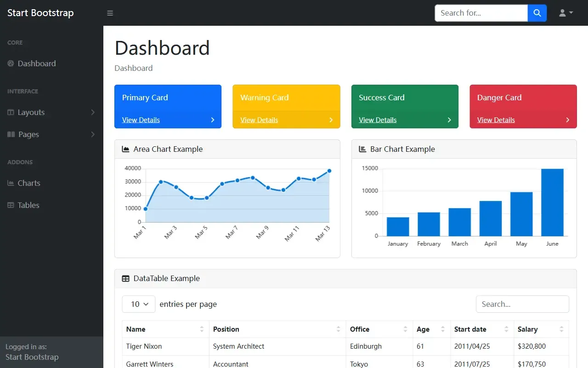Image resolution: width=588 pixels, height=368 pixels.
Task: Expand the Layouts chevron arrow
Action: (93, 112)
